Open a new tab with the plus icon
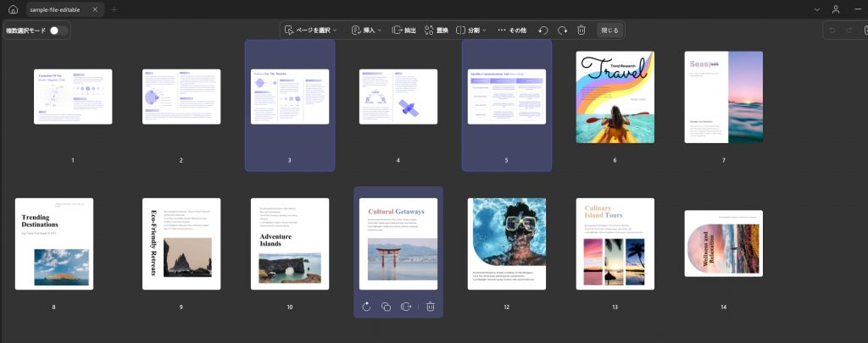868x343 pixels. pos(114,9)
